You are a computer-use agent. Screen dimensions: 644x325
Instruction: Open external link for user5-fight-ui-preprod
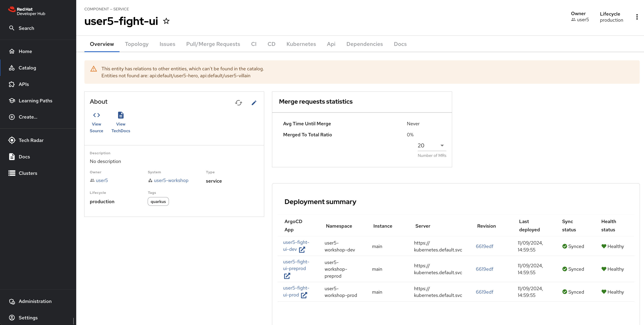pyautogui.click(x=287, y=276)
